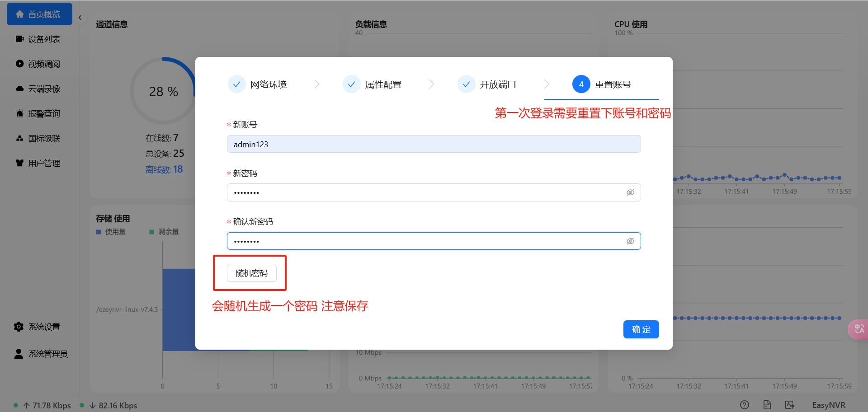Click the admin123 new account input field
This screenshot has height=412, width=868.
point(434,144)
